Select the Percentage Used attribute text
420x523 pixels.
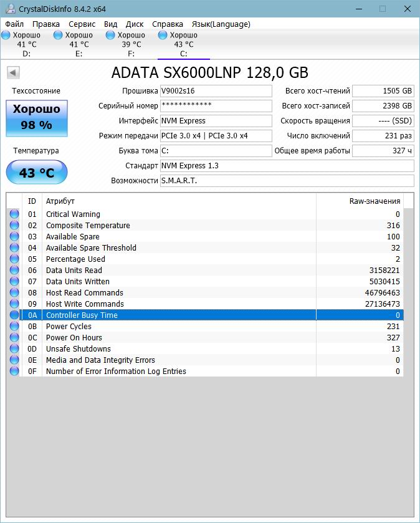point(75,259)
